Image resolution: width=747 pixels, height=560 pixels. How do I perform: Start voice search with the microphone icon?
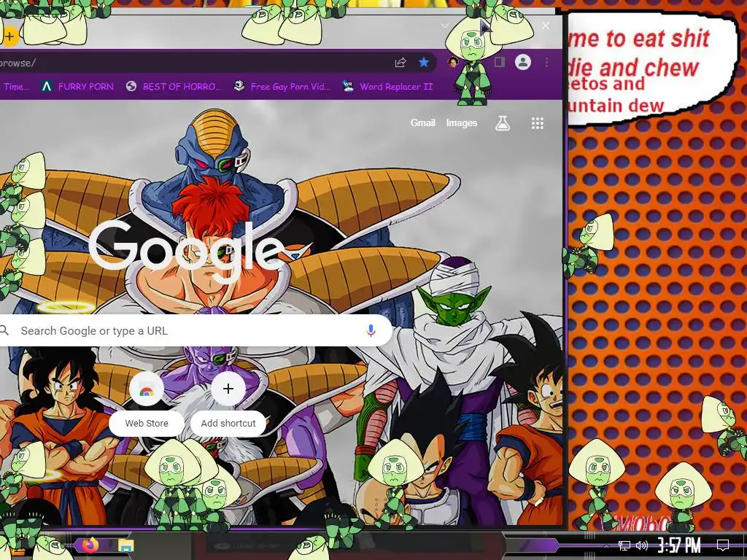click(371, 330)
